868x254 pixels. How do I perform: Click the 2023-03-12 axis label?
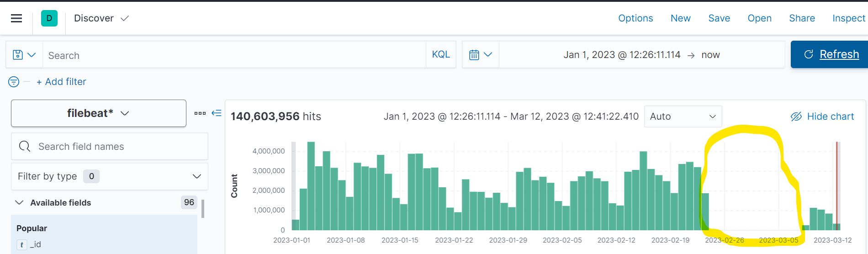pyautogui.click(x=833, y=240)
